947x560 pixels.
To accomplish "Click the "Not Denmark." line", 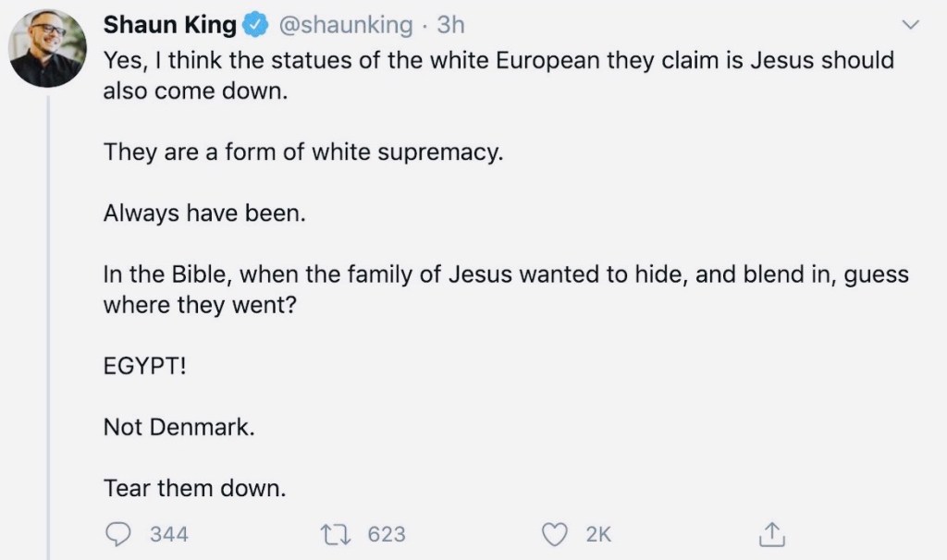I will point(178,428).
